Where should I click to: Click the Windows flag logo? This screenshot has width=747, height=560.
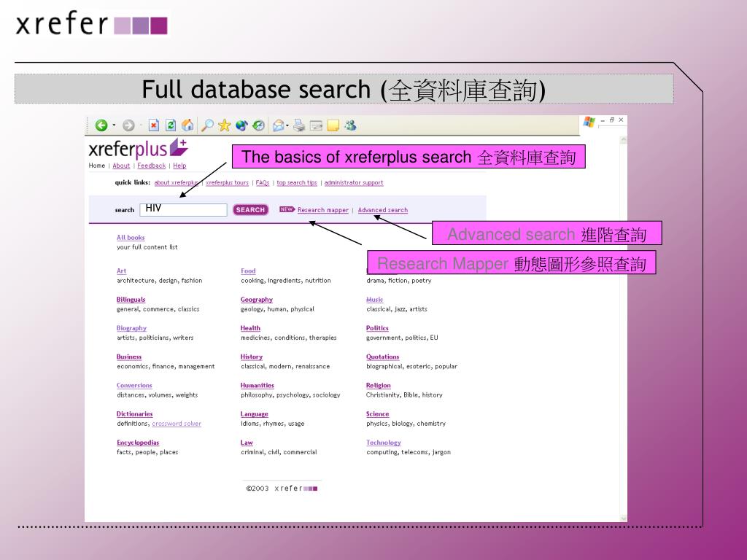click(589, 122)
